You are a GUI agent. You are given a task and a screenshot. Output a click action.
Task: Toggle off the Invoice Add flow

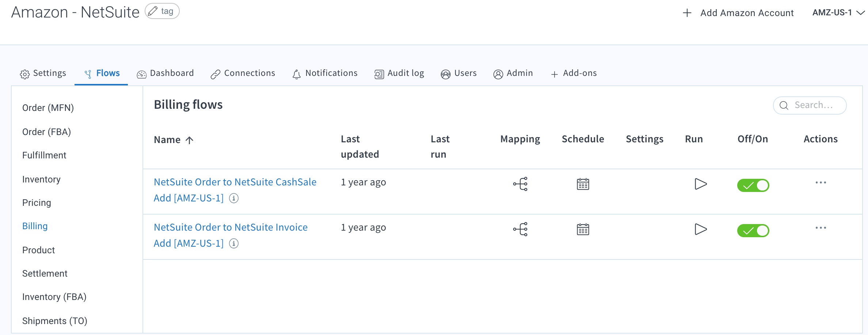753,231
